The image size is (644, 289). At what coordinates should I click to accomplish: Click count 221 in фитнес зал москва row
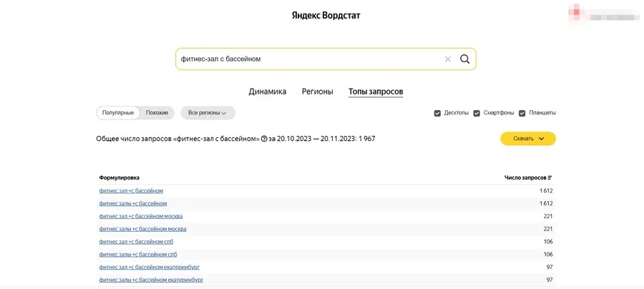click(548, 216)
